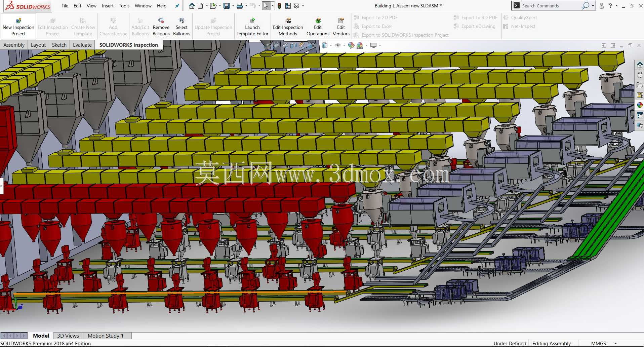Switch to the Motion Study 1 tab

[106, 336]
